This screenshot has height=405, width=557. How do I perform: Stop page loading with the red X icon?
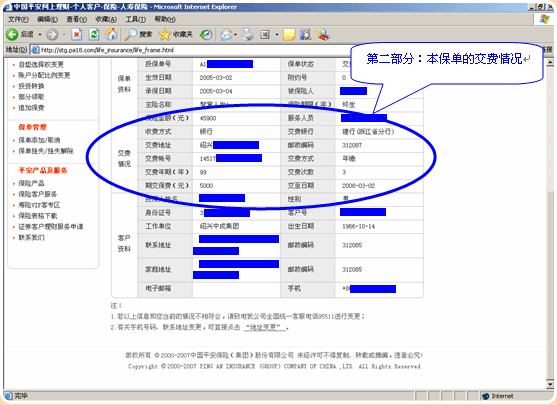(x=76, y=34)
